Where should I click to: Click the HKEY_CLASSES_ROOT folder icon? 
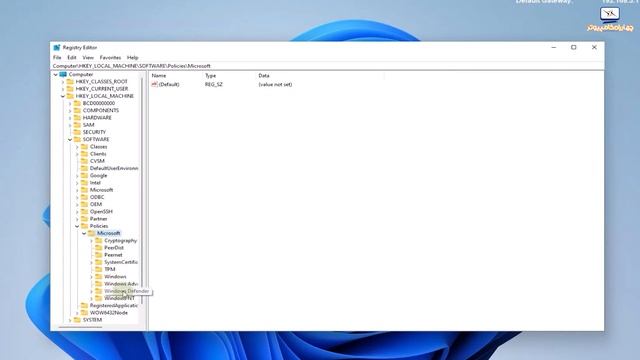coord(70,82)
